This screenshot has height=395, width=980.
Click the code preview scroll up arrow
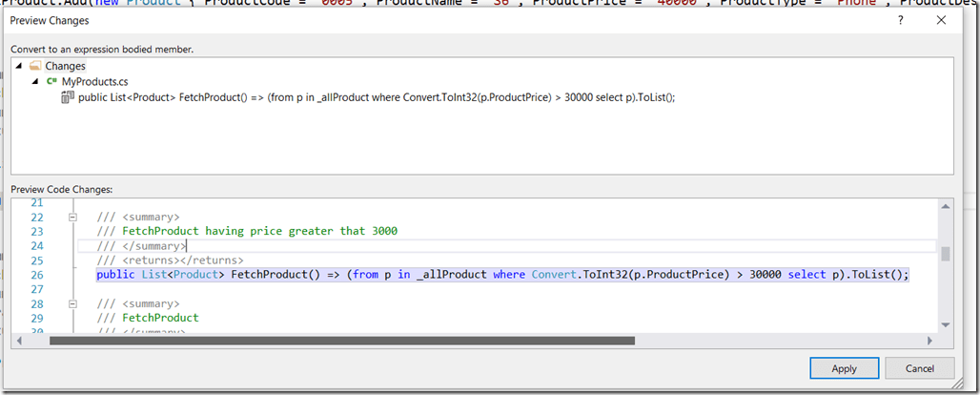(x=946, y=206)
